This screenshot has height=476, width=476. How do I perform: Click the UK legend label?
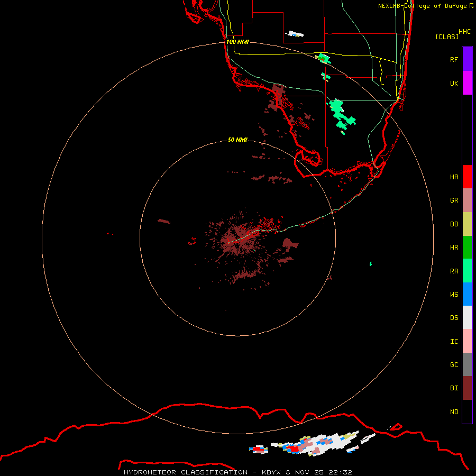click(454, 83)
